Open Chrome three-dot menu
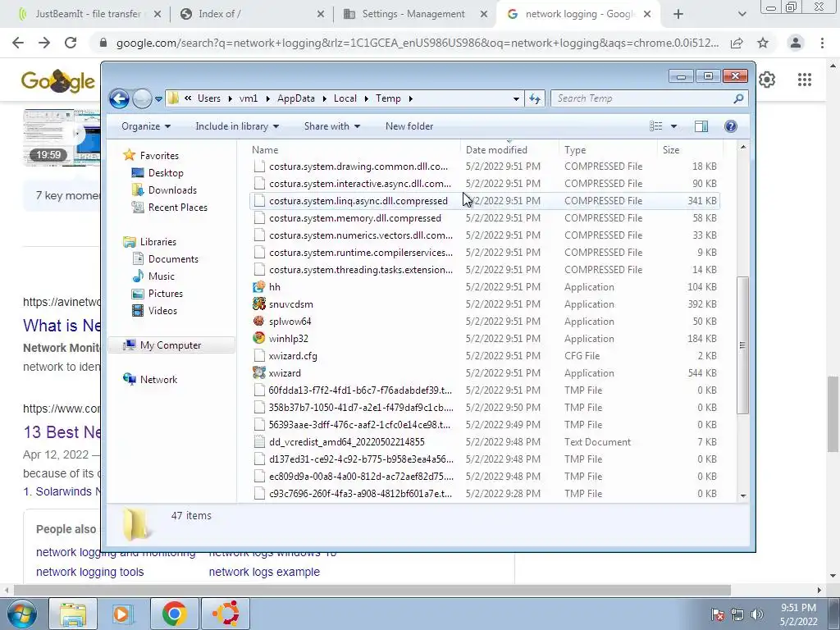 (x=822, y=43)
